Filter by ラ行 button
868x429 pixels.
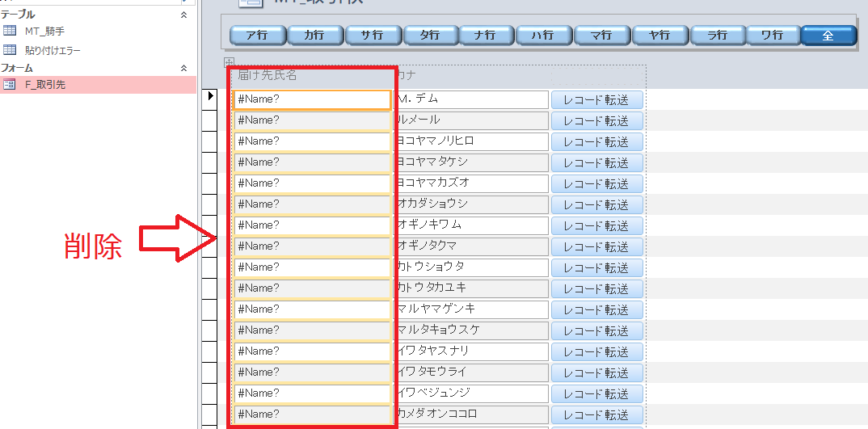click(x=716, y=36)
